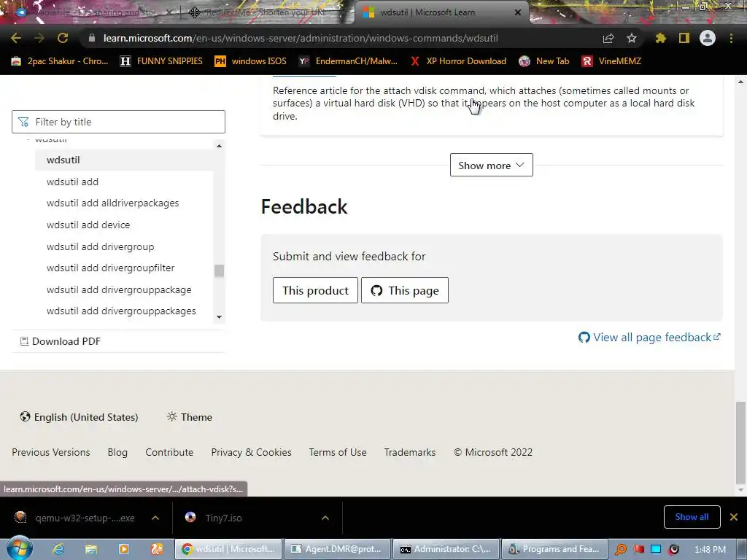Click Show all downloads button

(x=692, y=517)
